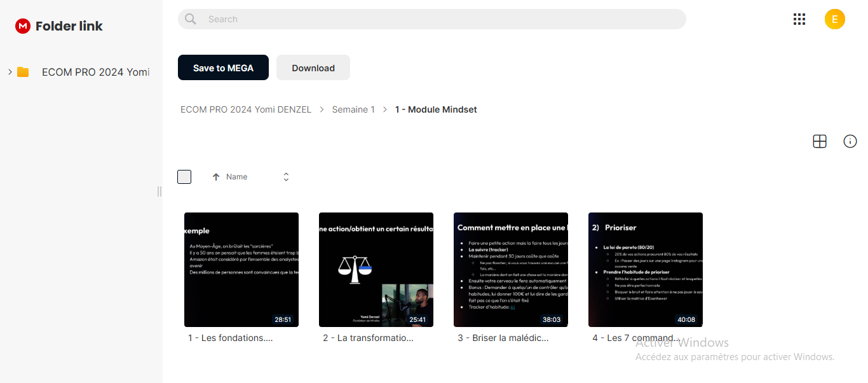Click the MEGA logo icon
This screenshot has height=383, width=868.
(x=23, y=26)
